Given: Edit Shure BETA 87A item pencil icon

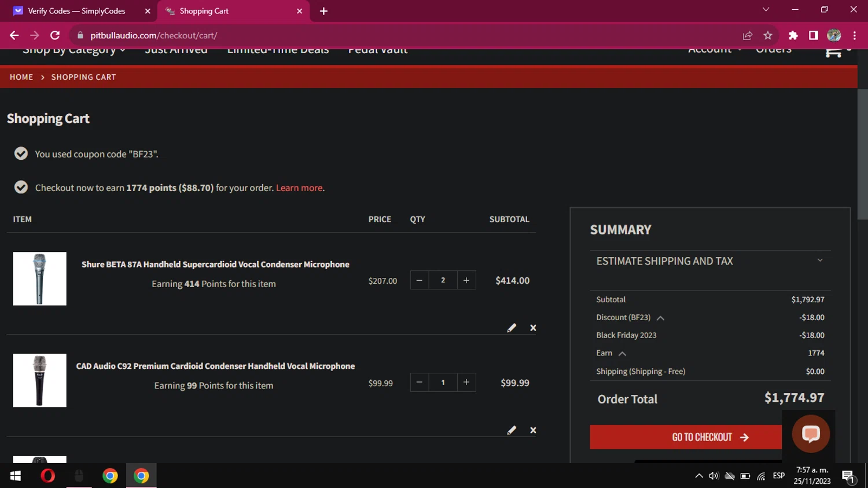Looking at the screenshot, I should pos(512,328).
